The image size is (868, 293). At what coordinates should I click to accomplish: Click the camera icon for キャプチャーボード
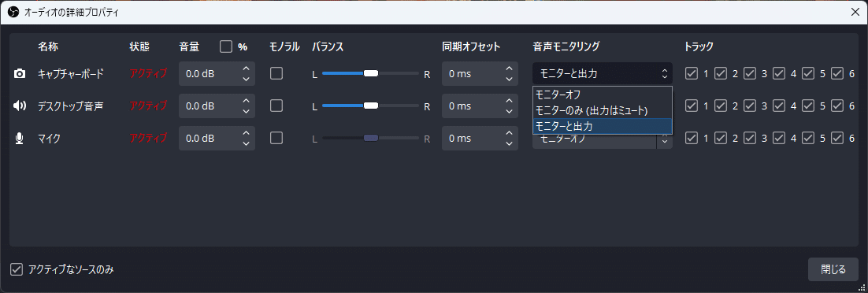pos(20,74)
